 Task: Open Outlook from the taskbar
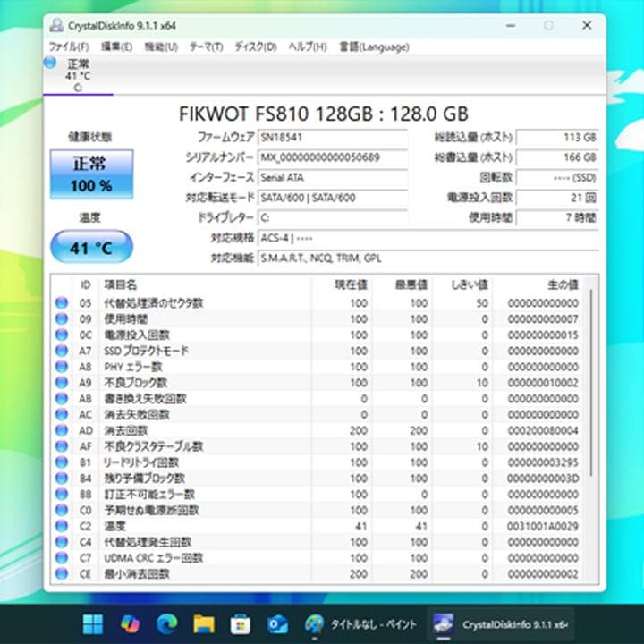click(277, 624)
